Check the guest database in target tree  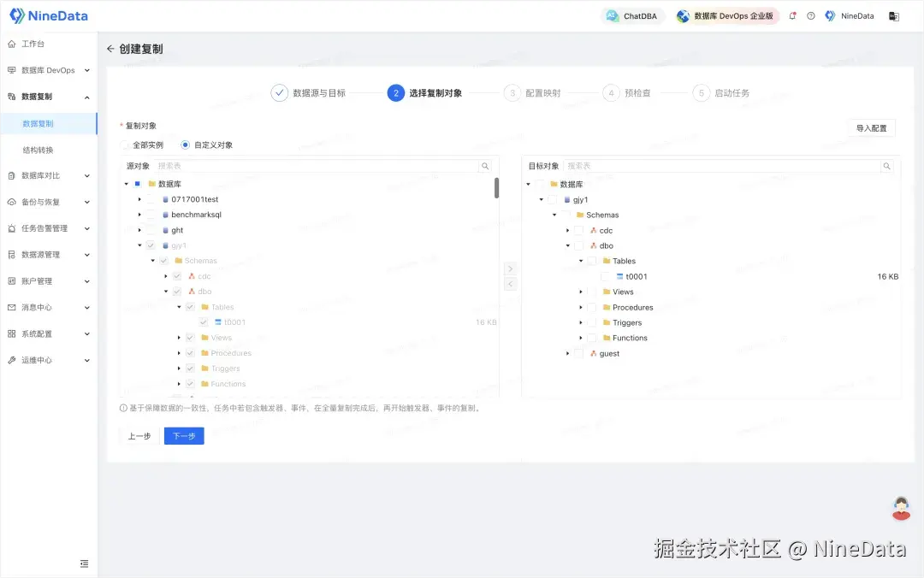tap(577, 353)
